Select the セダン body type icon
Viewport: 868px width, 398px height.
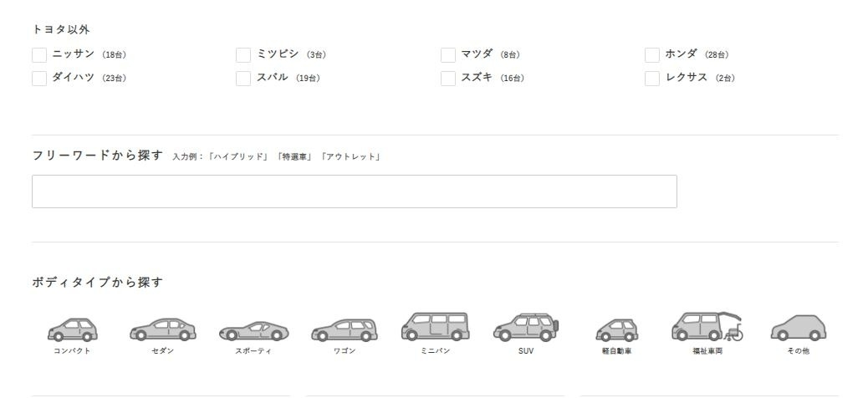163,329
